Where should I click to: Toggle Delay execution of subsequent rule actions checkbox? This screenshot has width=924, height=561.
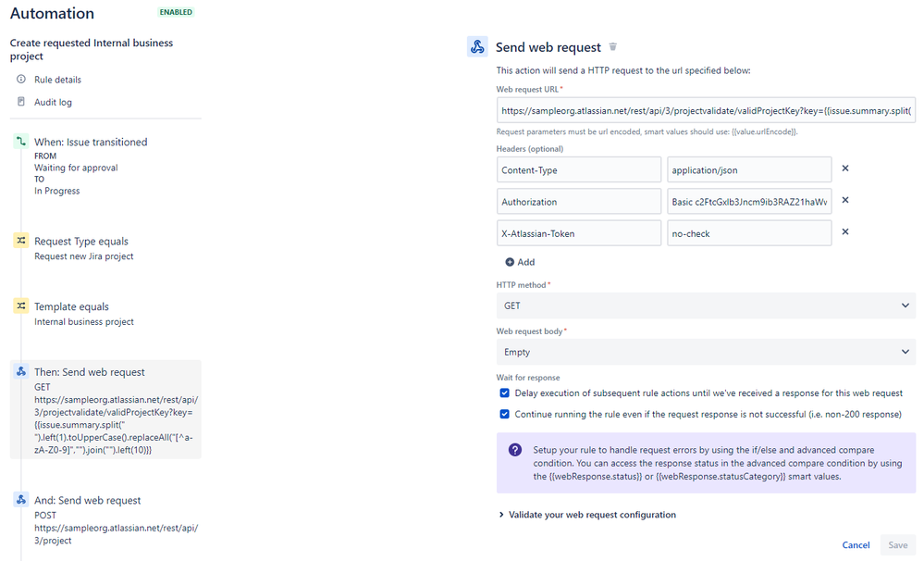(504, 393)
